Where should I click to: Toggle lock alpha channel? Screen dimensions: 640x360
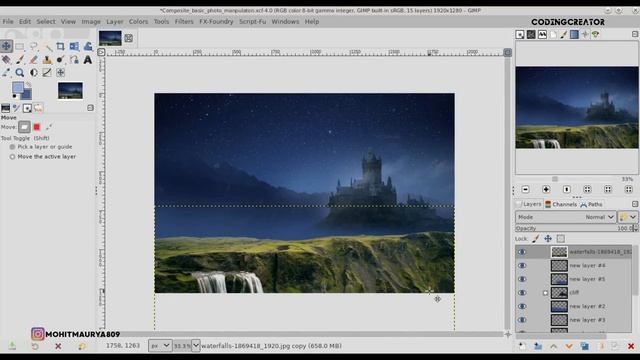(560, 239)
